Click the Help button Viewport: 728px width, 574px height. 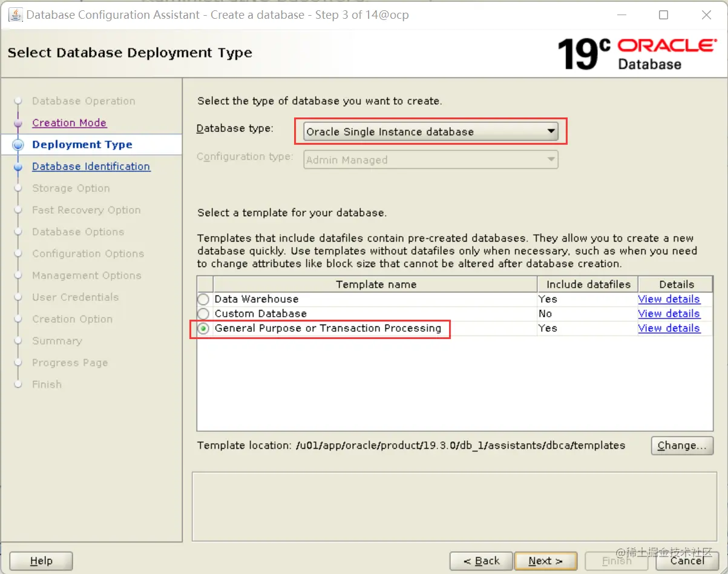coord(41,561)
